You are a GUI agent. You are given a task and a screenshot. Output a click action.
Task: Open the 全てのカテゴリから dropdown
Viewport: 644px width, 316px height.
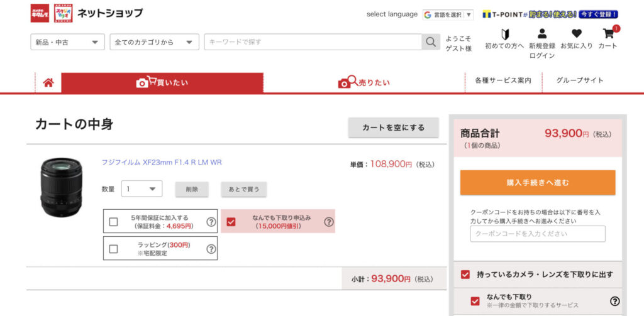[x=155, y=42]
